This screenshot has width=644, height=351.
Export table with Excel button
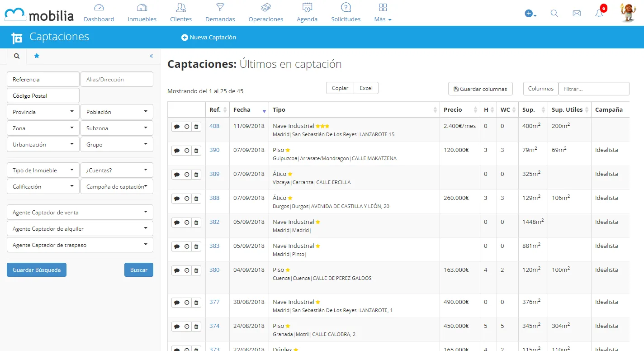(x=366, y=88)
